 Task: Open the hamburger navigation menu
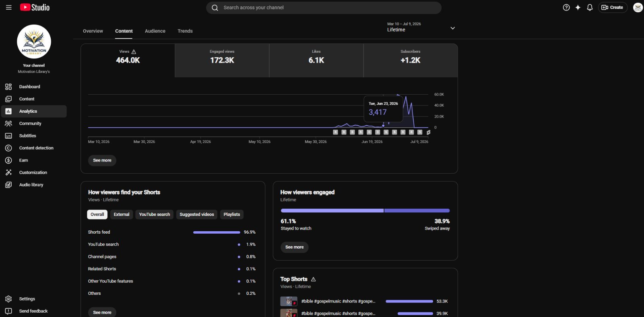[x=8, y=7]
